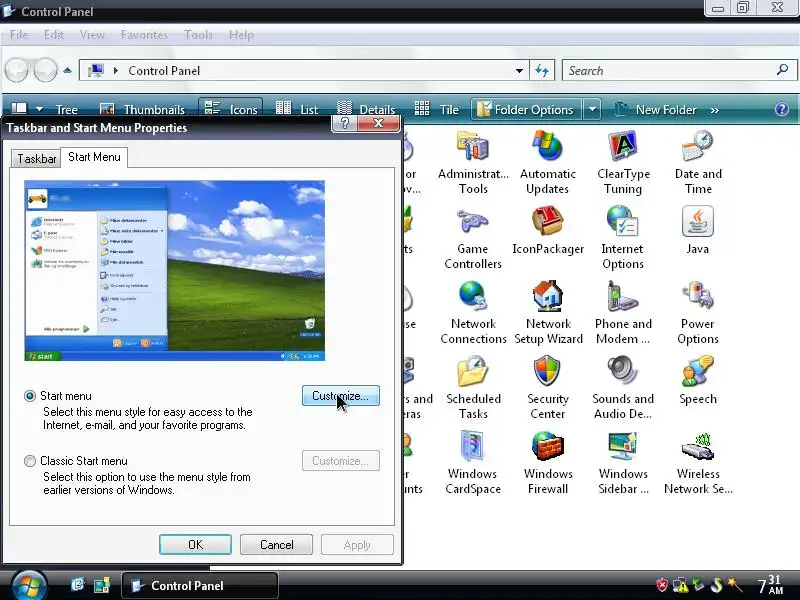This screenshot has width=800, height=600.
Task: Open the File menu
Action: tap(19, 35)
